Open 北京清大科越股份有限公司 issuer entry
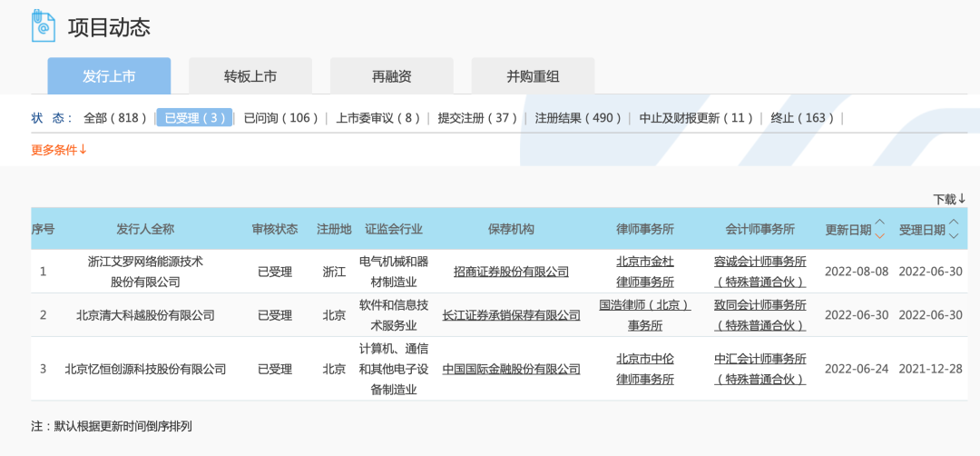The height and width of the screenshot is (456, 980). click(x=145, y=315)
